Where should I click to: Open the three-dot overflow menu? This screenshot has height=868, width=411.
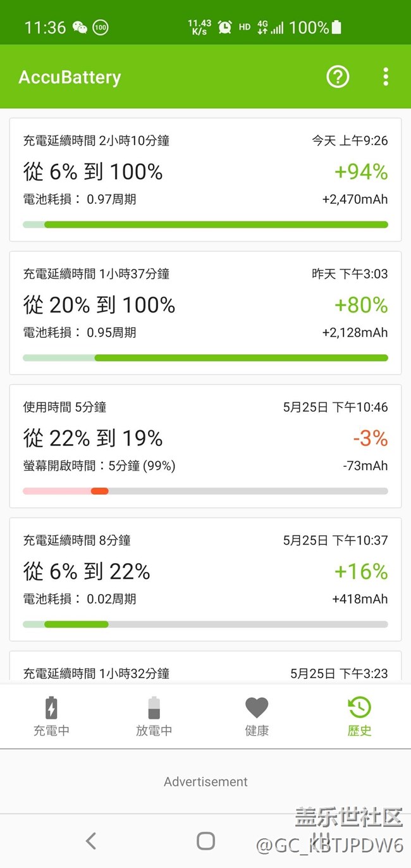click(386, 77)
